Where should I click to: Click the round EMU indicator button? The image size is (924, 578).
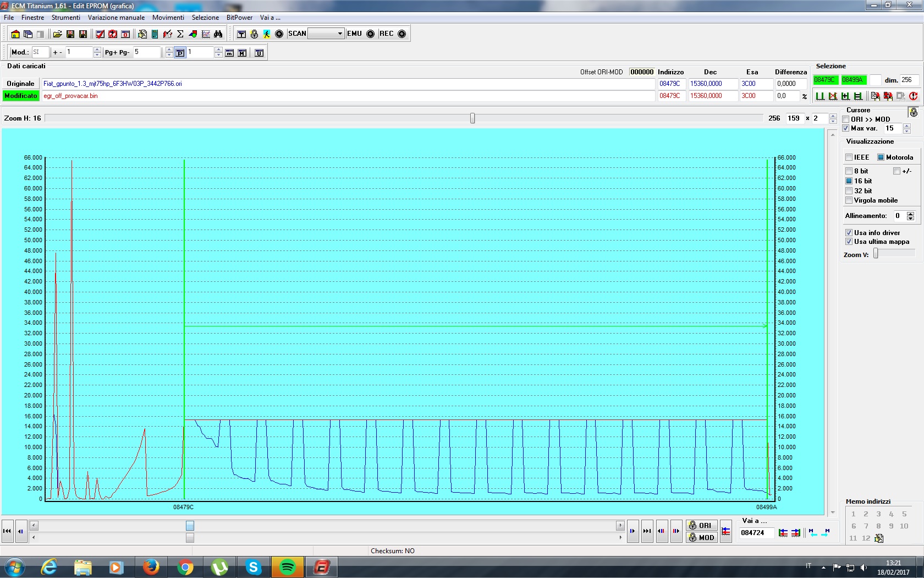tap(371, 34)
